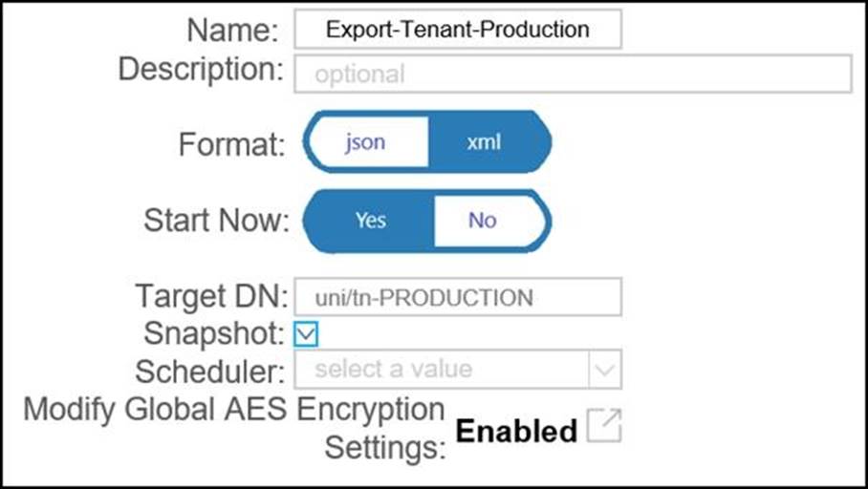Image resolution: width=868 pixels, height=489 pixels.
Task: Click the Scheduler dropdown arrow
Action: coord(604,369)
